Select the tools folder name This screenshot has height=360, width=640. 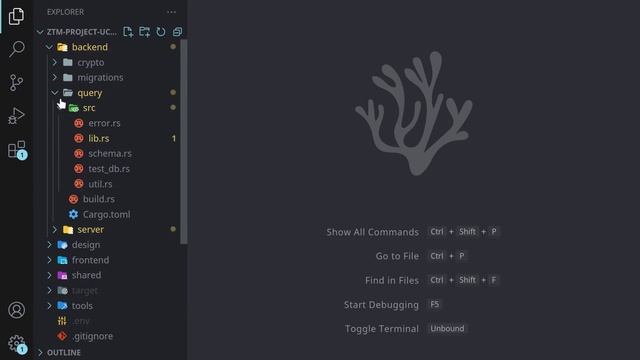tap(82, 305)
